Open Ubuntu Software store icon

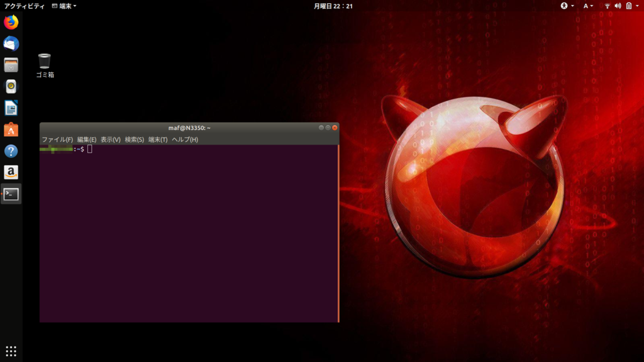coord(11,129)
